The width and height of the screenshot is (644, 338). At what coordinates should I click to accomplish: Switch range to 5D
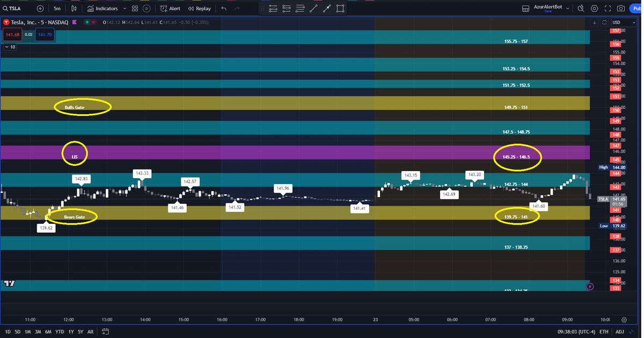click(x=18, y=332)
